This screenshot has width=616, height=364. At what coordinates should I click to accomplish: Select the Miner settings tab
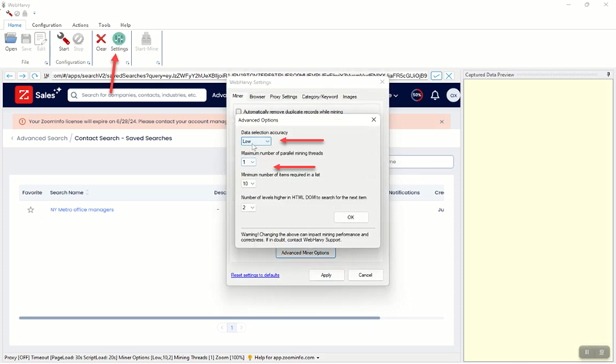click(x=238, y=96)
